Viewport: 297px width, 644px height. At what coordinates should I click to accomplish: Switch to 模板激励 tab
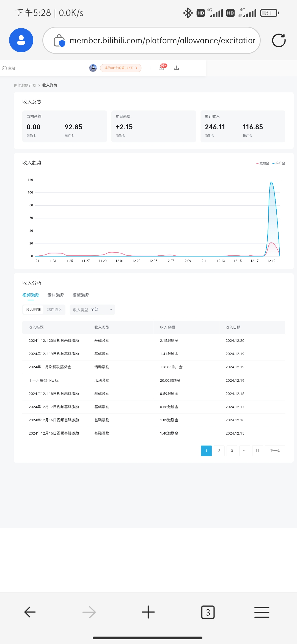click(x=81, y=295)
